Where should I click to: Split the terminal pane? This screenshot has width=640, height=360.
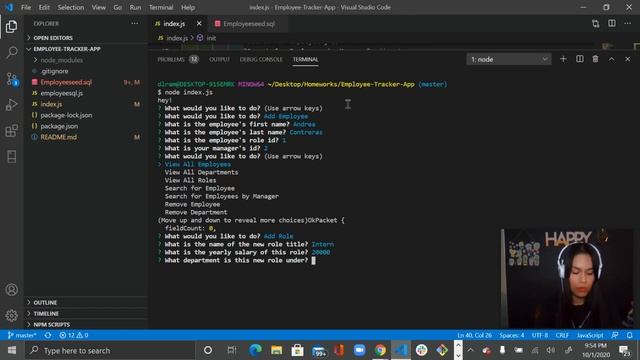coord(580,59)
